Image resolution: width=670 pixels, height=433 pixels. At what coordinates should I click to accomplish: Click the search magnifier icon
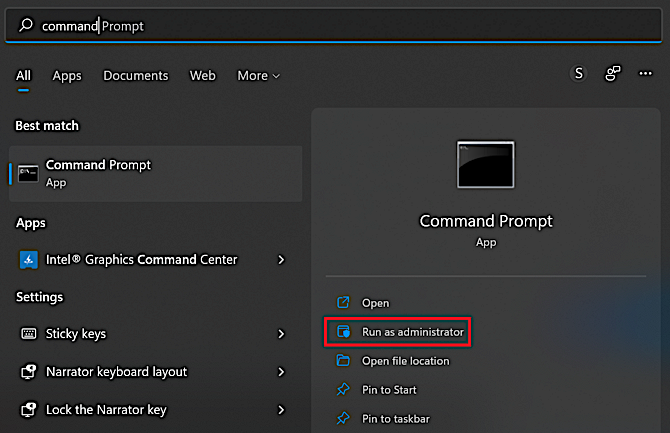tap(26, 26)
